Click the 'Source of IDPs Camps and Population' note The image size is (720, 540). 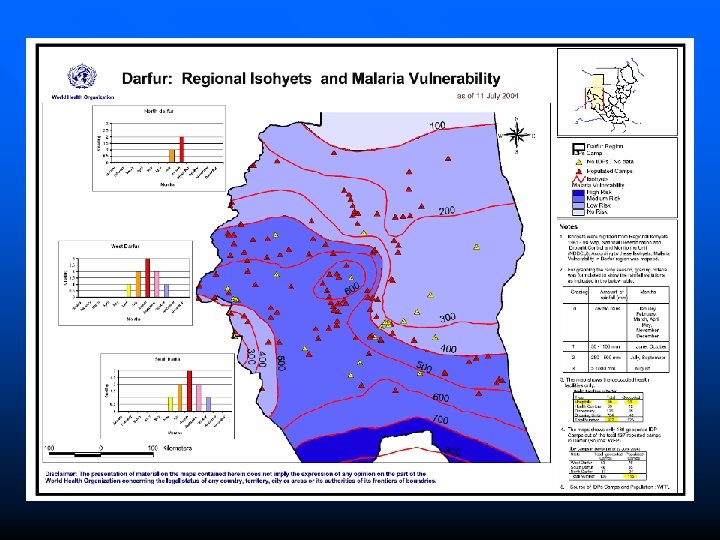619,487
